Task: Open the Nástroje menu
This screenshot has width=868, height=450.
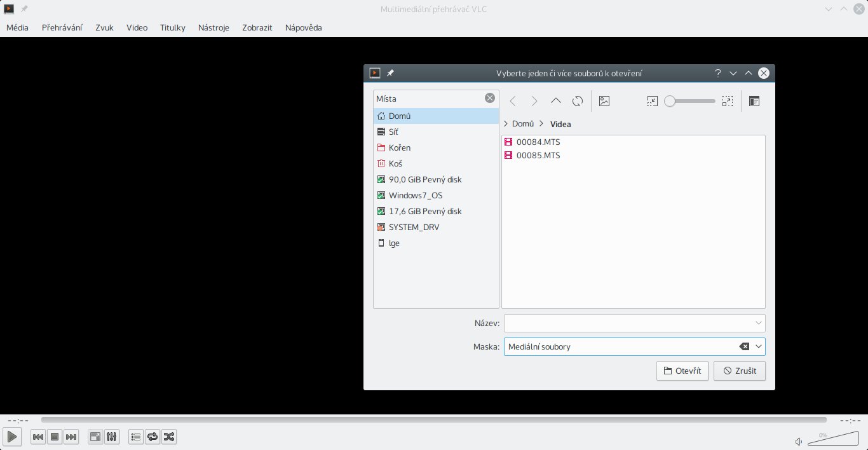Action: (x=214, y=27)
